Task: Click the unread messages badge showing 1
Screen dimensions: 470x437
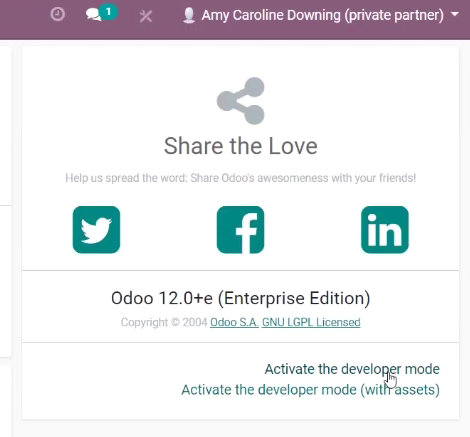Action: pos(108,12)
